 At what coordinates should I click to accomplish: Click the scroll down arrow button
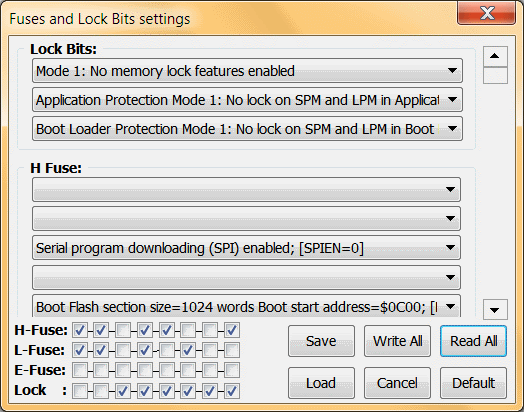tap(495, 309)
